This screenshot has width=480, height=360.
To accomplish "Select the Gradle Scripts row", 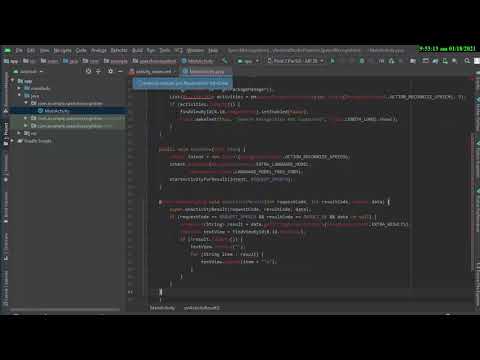I will (x=68, y=141).
